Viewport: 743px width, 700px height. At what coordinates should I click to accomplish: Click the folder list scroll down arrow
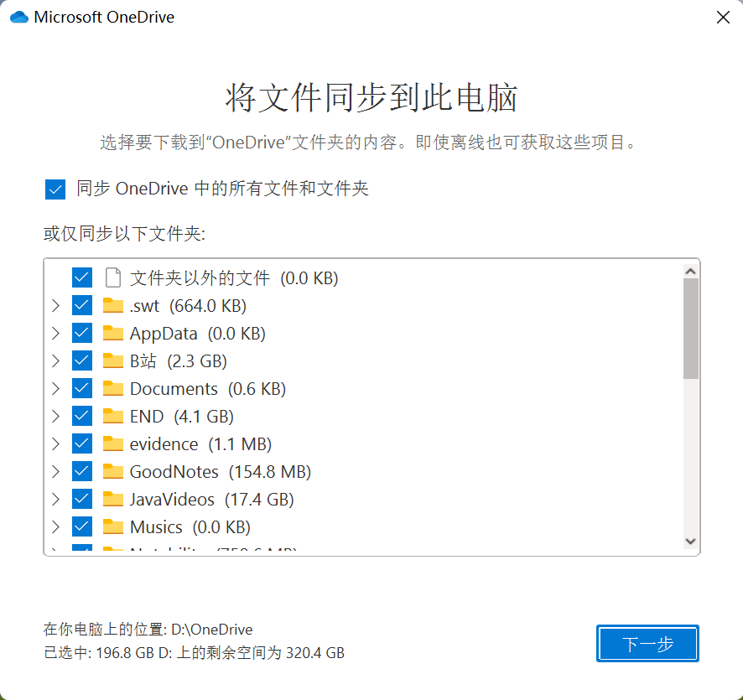pos(691,542)
